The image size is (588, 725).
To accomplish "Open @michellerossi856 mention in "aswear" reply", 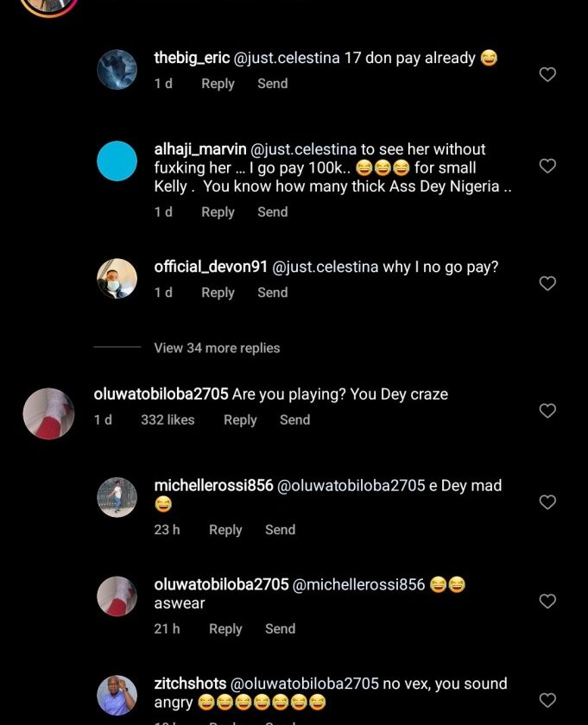I will tap(359, 584).
